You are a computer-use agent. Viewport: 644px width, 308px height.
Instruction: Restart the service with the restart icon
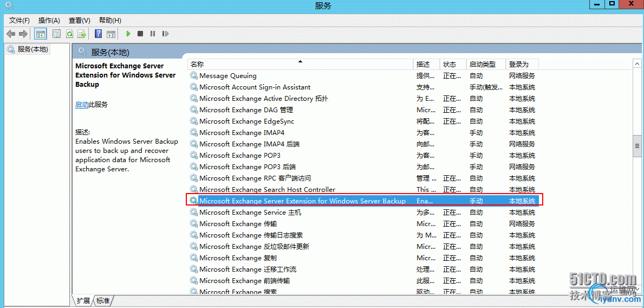[x=165, y=34]
